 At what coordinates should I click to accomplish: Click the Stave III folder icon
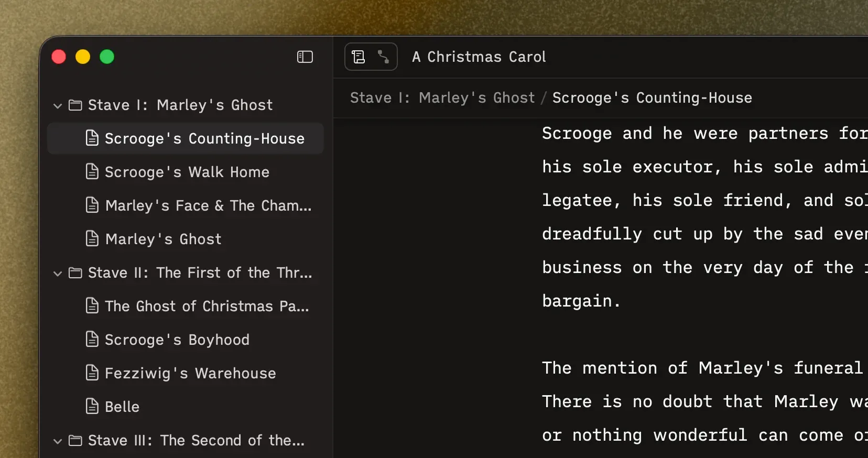point(75,441)
